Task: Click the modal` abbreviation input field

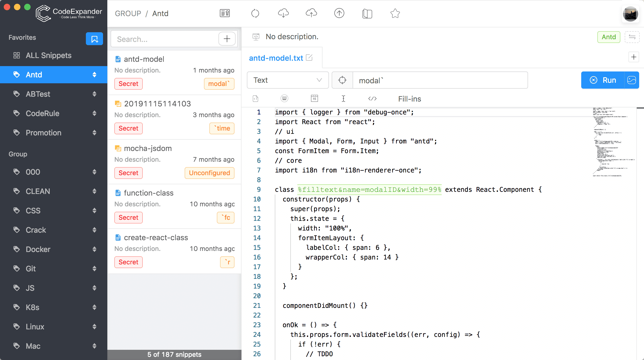Action: [x=440, y=80]
